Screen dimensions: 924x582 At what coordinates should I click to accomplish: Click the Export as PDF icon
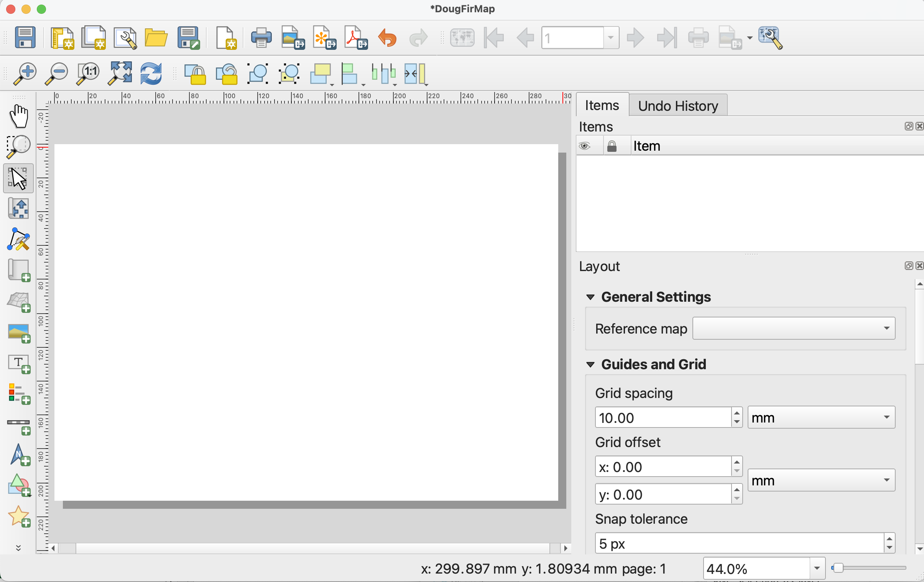[x=356, y=38]
